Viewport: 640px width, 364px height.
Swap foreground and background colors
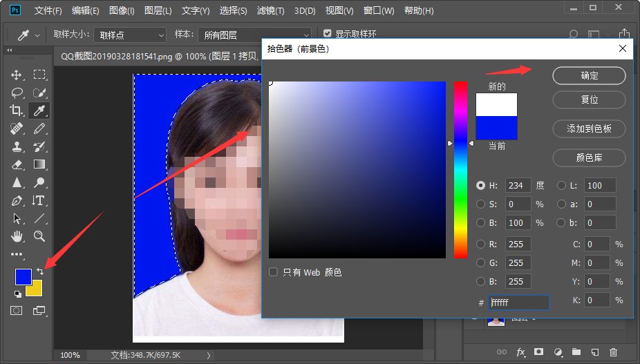(x=40, y=271)
